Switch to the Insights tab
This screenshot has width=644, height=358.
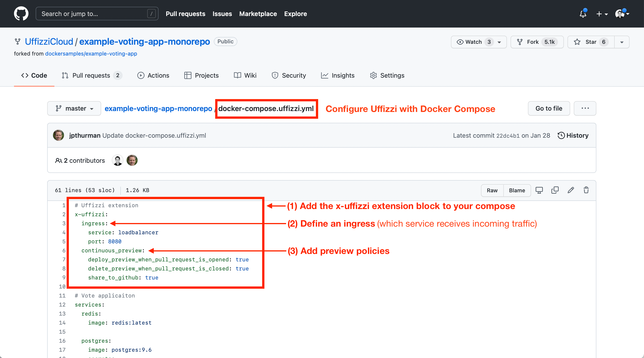[338, 75]
